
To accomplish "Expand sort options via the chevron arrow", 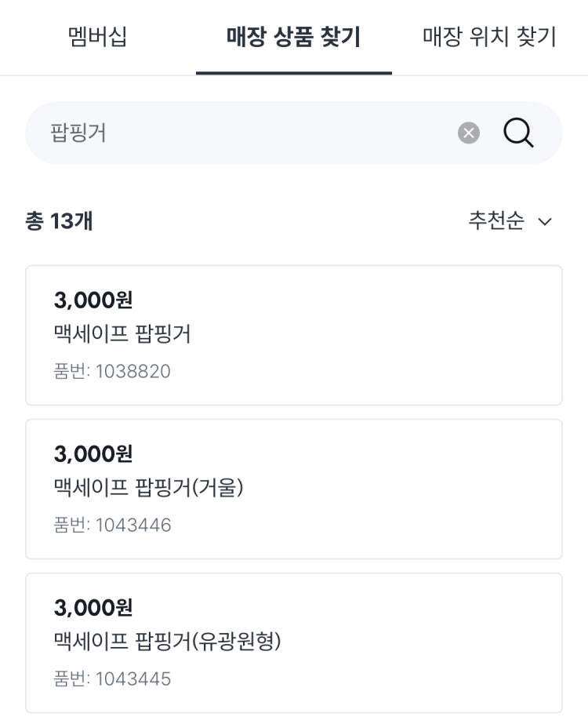I will [545, 222].
